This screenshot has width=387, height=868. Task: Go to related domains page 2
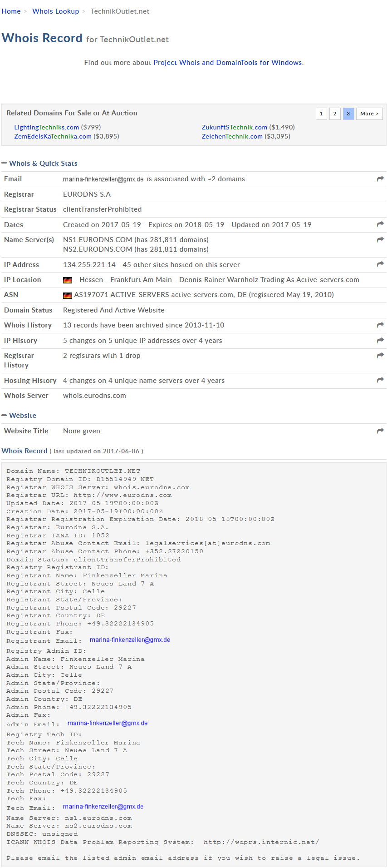click(335, 114)
